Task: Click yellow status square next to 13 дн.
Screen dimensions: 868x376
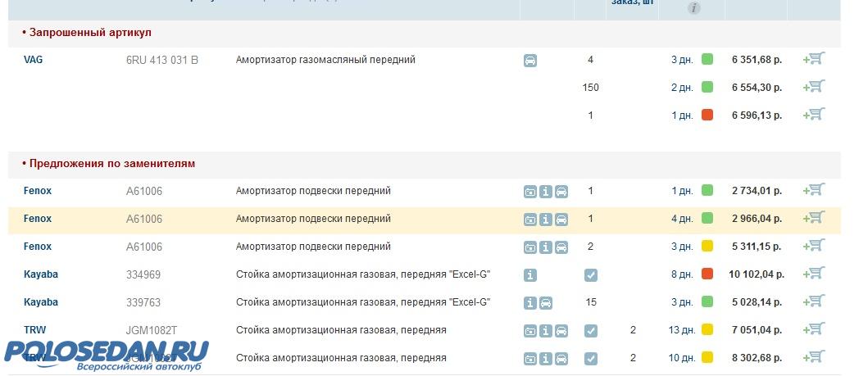Action: [x=707, y=329]
